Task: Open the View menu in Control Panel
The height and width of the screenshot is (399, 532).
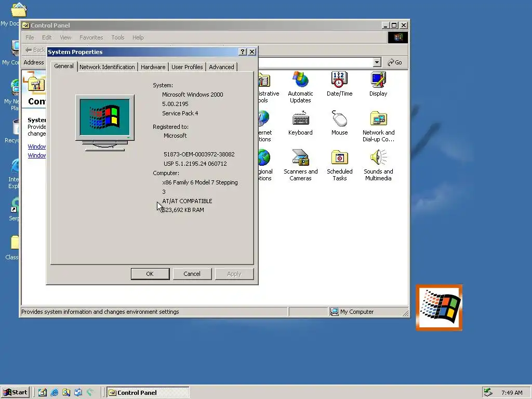Action: 65,37
